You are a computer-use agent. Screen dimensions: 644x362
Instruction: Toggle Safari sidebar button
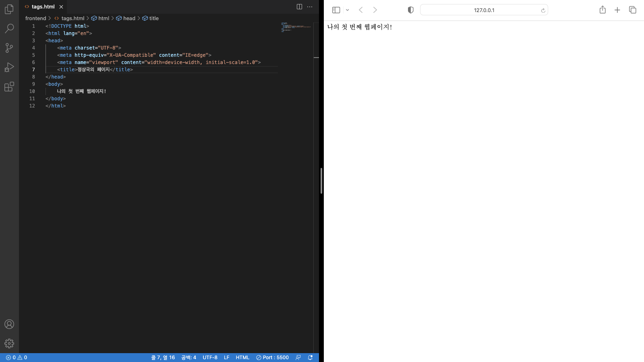(336, 10)
